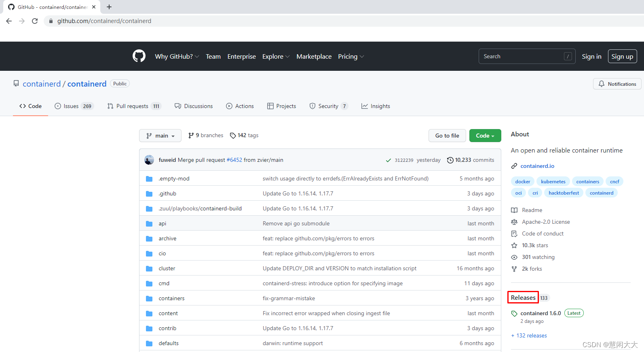Click the Notifications bell button
The image size is (644, 352).
pyautogui.click(x=617, y=84)
